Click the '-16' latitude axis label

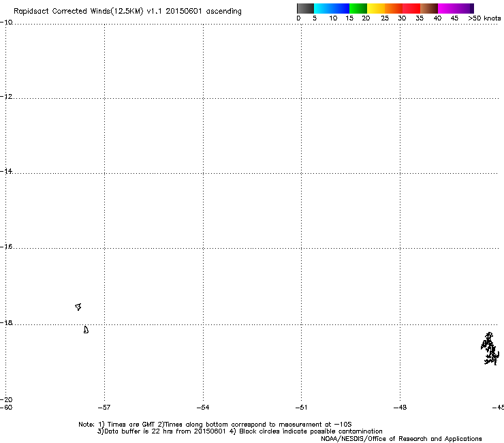(x=6, y=247)
